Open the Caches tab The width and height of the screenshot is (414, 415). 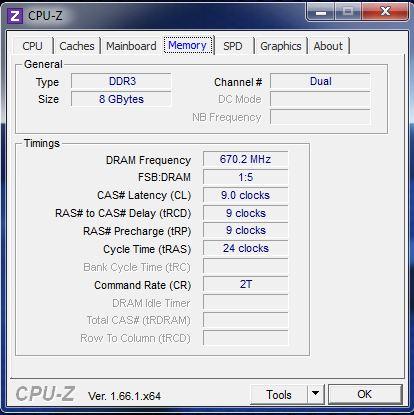[x=77, y=46]
